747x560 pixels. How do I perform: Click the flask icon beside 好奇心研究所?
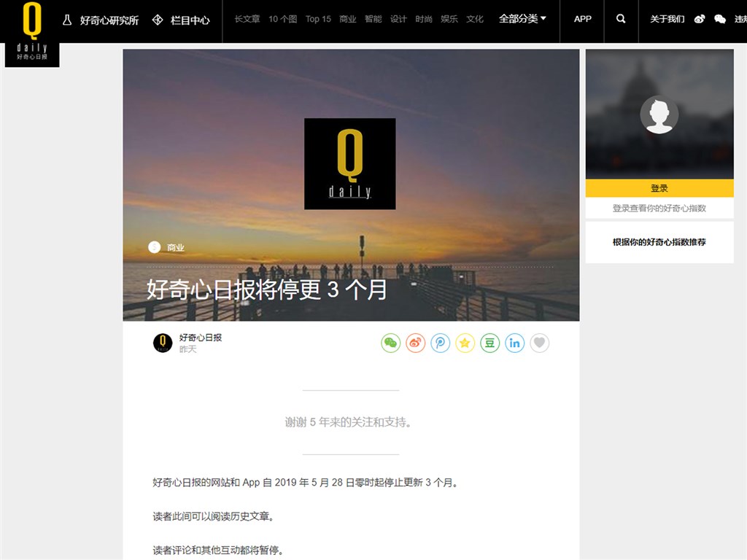[x=67, y=20]
